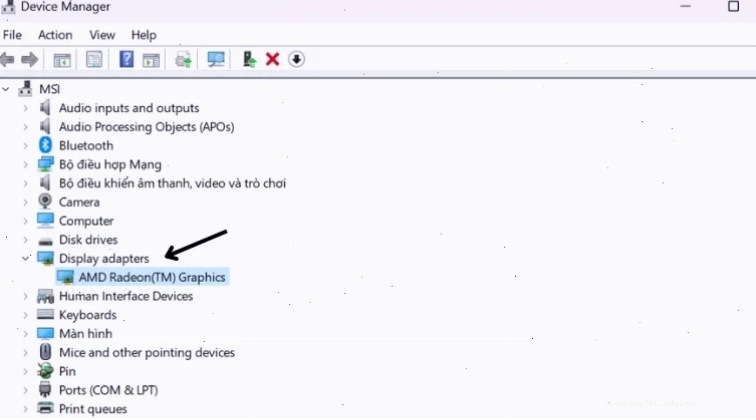Expand the Computer node chevron

25,221
